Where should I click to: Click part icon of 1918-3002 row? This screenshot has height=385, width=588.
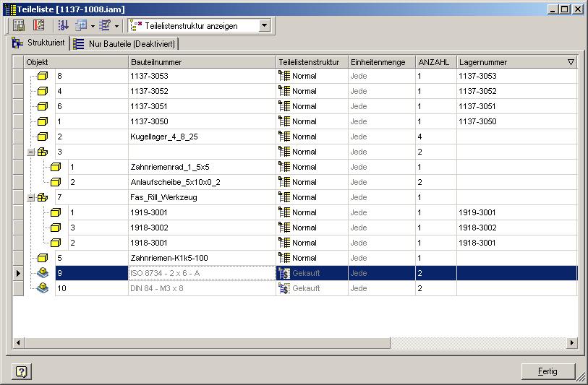click(x=56, y=228)
